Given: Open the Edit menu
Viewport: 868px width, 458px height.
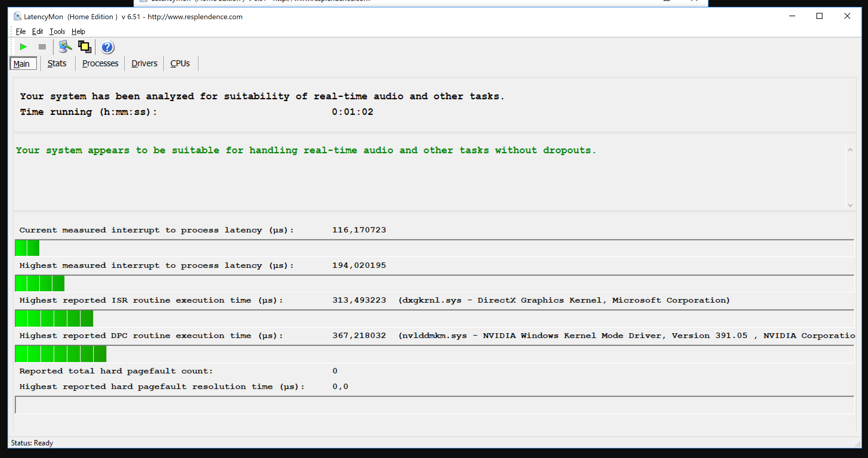Looking at the screenshot, I should (x=37, y=31).
